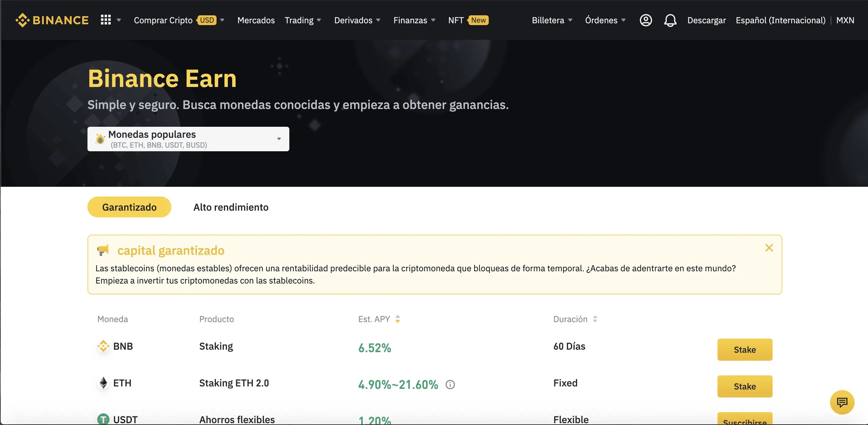Expand the Derivados menu
The height and width of the screenshot is (425, 868).
pos(357,20)
